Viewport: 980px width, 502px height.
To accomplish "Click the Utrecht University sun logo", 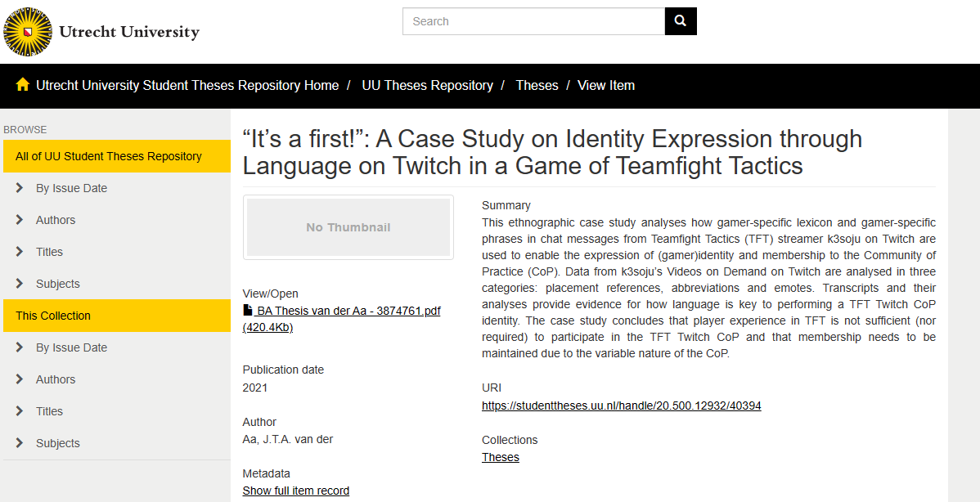I will pos(28,32).
